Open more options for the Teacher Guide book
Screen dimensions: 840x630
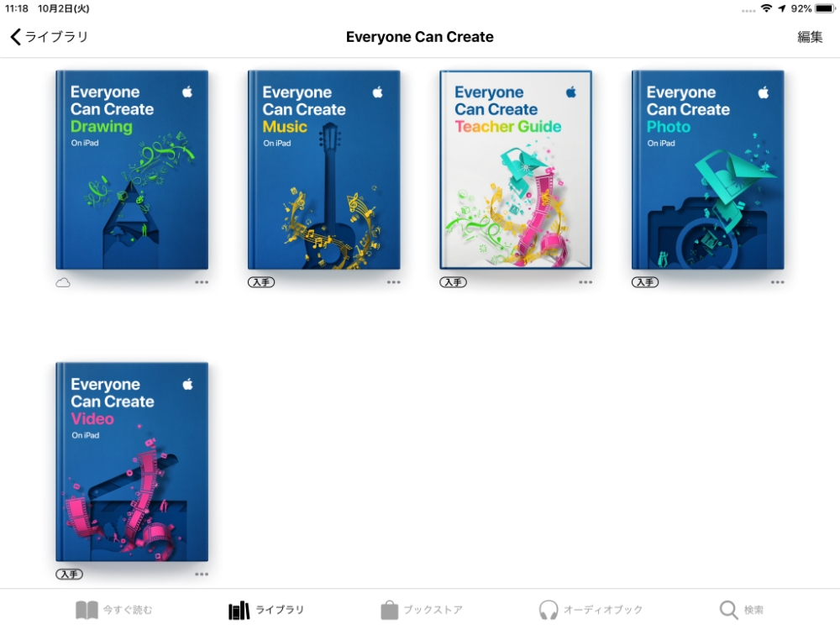[585, 282]
